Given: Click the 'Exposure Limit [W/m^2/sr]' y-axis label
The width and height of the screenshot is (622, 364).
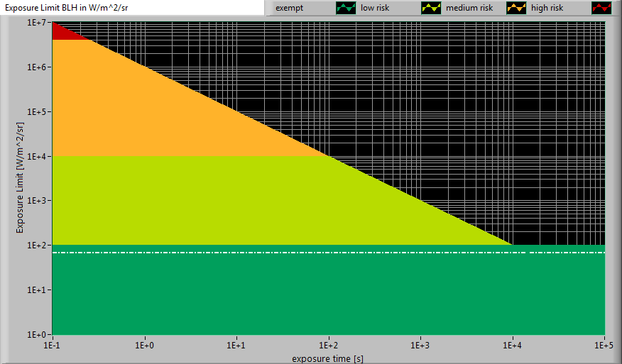Looking at the screenshot, I should point(21,177).
